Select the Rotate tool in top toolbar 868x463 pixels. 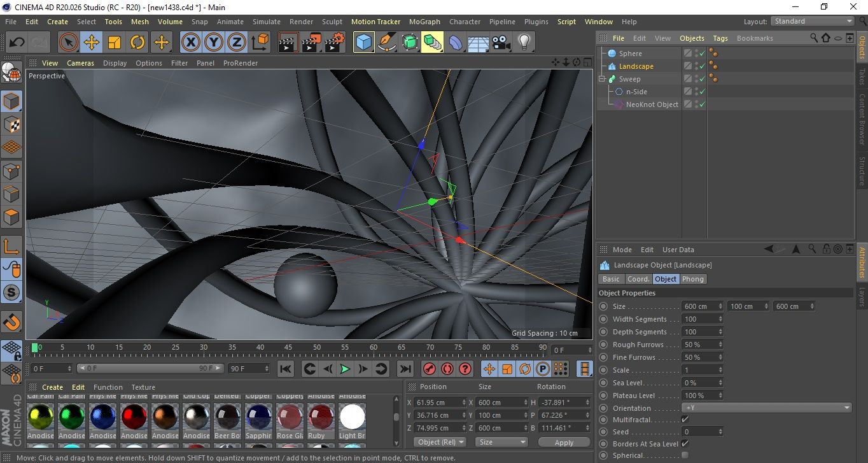[137, 43]
